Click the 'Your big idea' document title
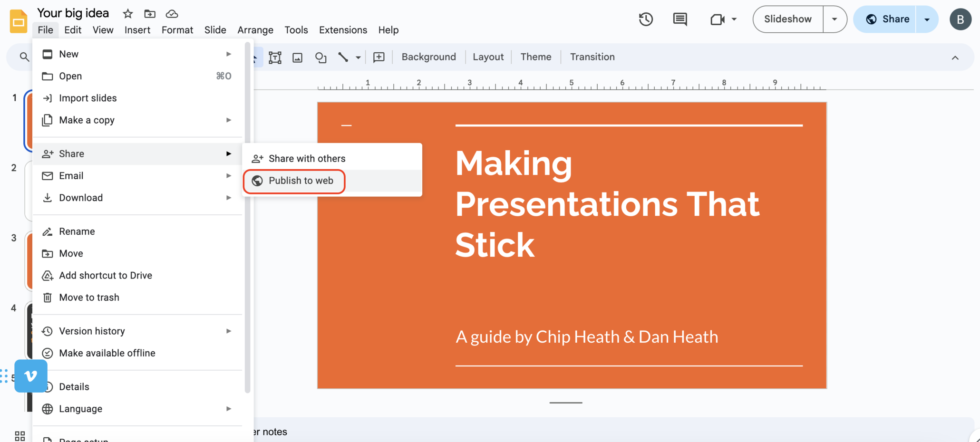The image size is (980, 442). [x=73, y=13]
